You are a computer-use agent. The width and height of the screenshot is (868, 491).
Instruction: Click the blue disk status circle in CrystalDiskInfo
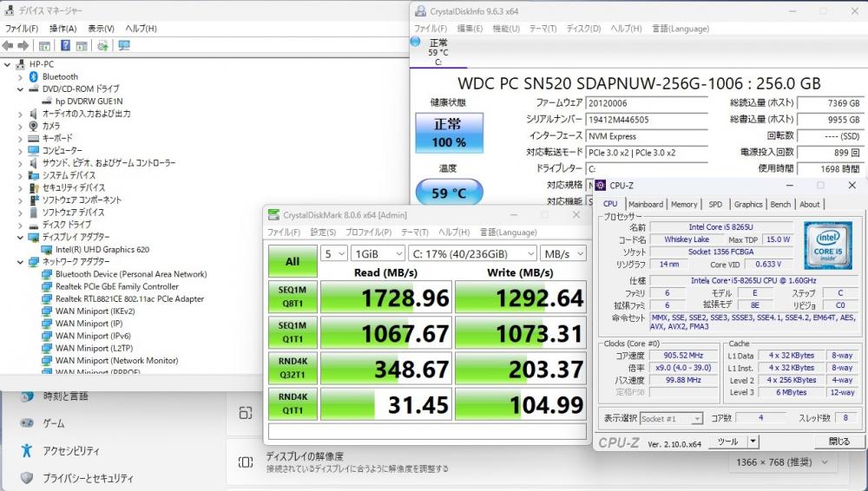416,42
